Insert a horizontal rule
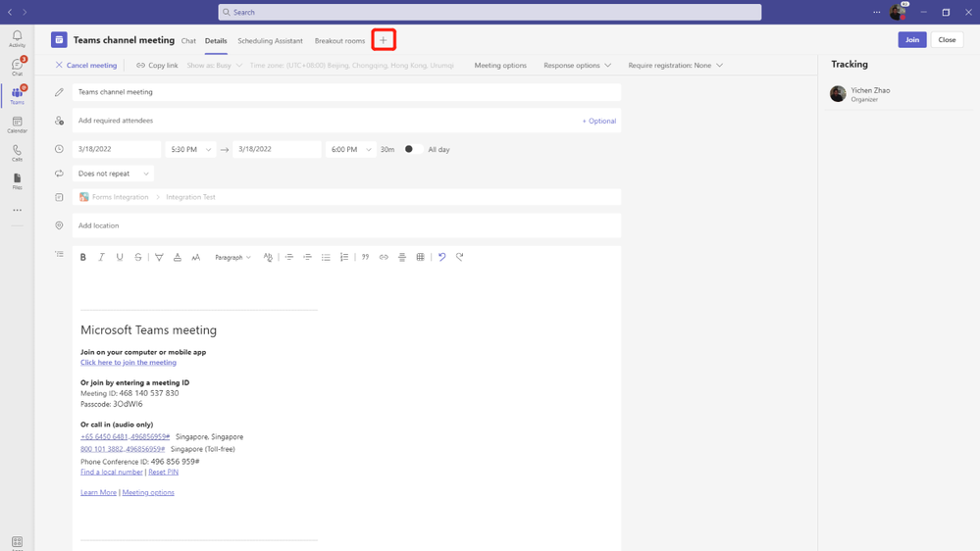This screenshot has height=551, width=980. click(402, 257)
